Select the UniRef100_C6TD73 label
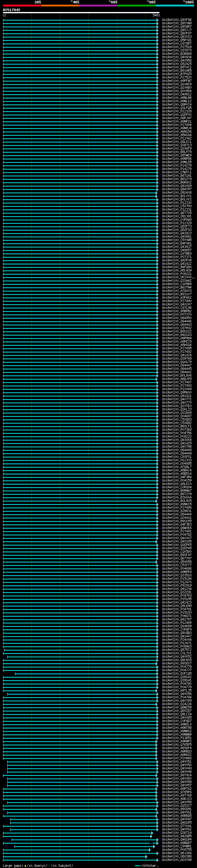197x868 pixels. 177,50
